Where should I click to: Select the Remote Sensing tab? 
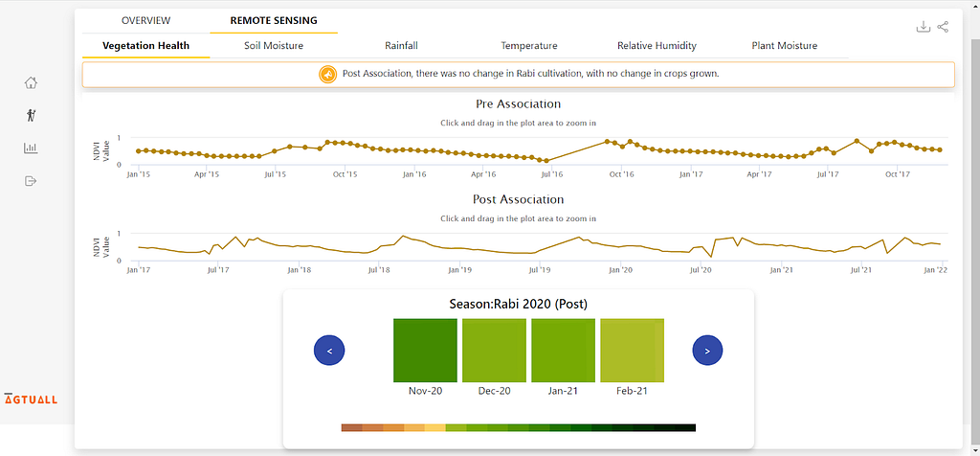click(274, 21)
